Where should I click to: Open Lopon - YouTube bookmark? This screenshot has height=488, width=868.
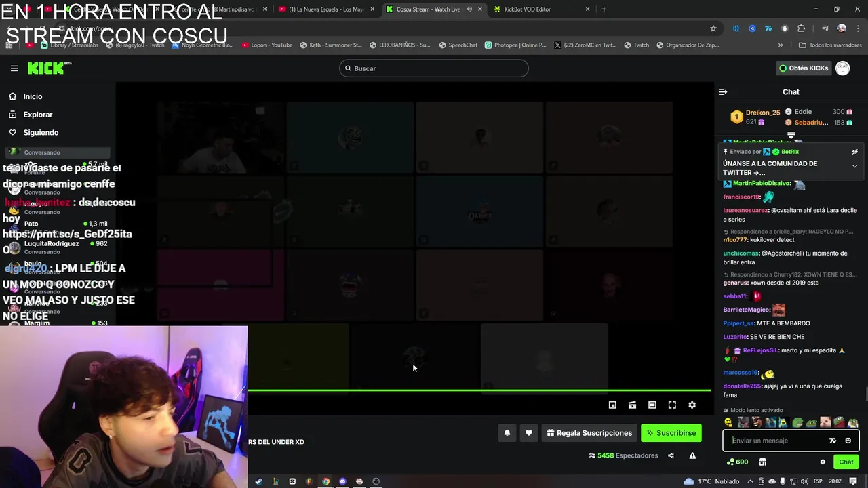point(267,45)
